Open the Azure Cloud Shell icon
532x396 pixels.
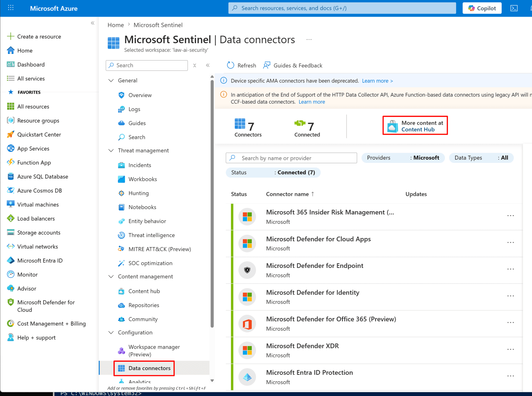tap(514, 8)
